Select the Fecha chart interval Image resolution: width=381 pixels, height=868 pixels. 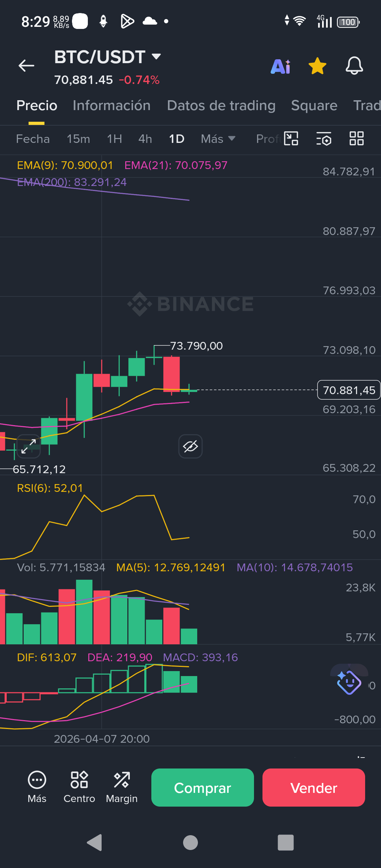click(33, 139)
